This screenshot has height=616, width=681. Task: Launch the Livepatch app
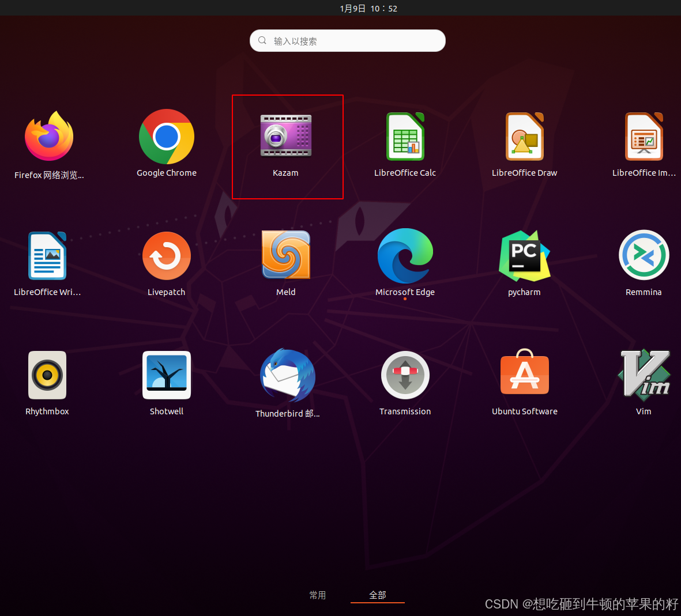coord(166,256)
